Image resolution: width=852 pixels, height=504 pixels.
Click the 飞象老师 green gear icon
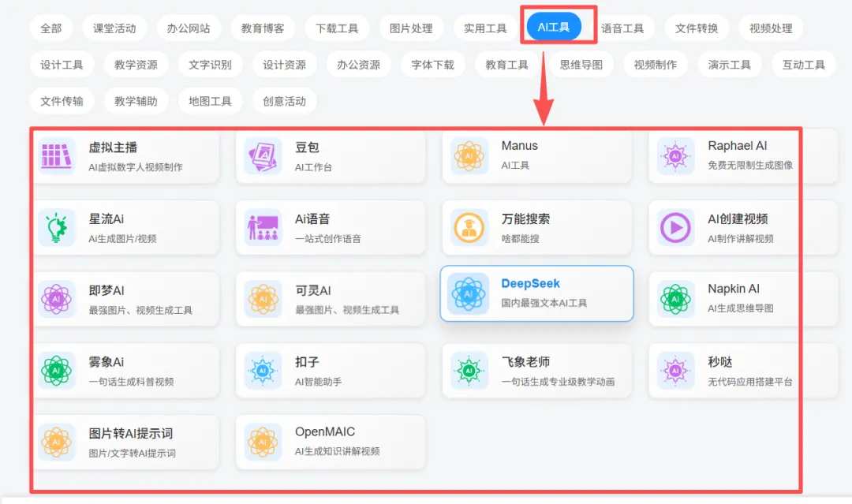coord(469,371)
